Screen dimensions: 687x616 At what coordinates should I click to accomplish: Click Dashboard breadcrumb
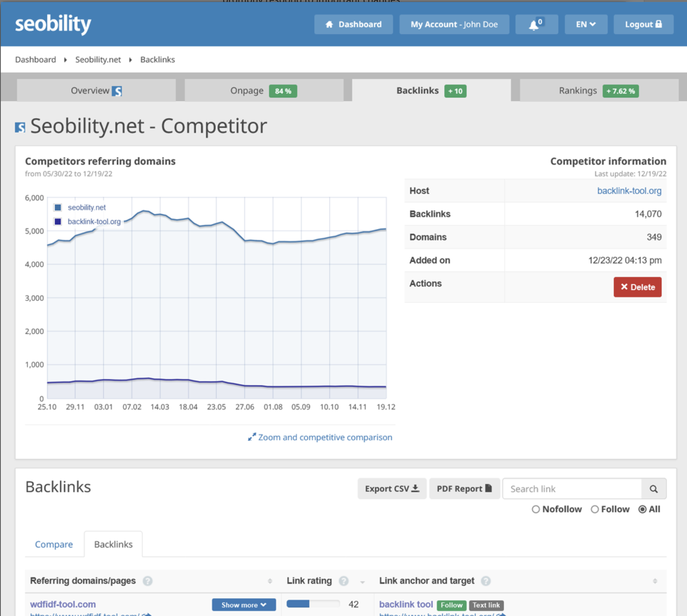pos(36,60)
